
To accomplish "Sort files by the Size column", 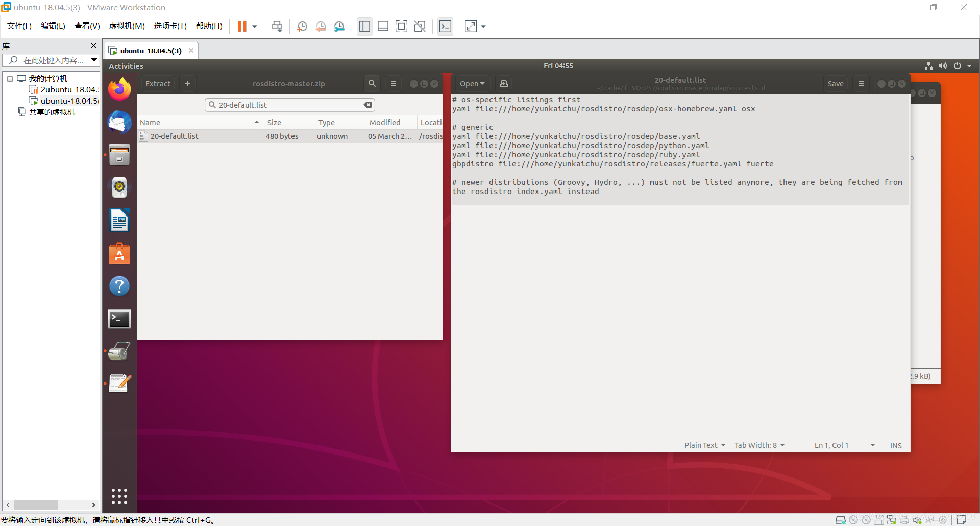I will [x=289, y=123].
